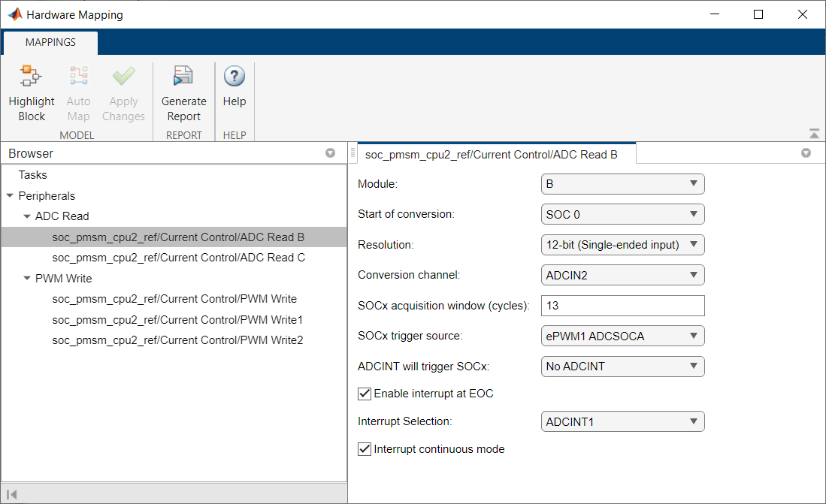
Task: Select ADC Read C in the browser tree
Action: [x=178, y=258]
